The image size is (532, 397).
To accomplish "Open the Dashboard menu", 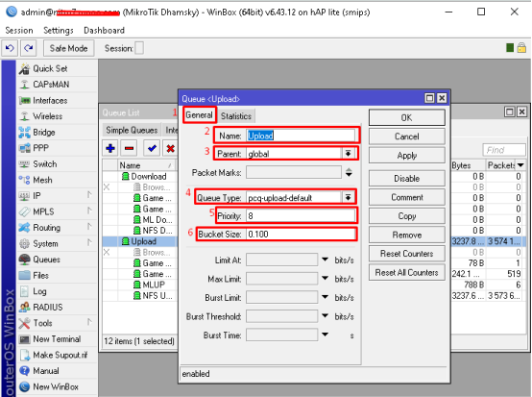I will [104, 31].
